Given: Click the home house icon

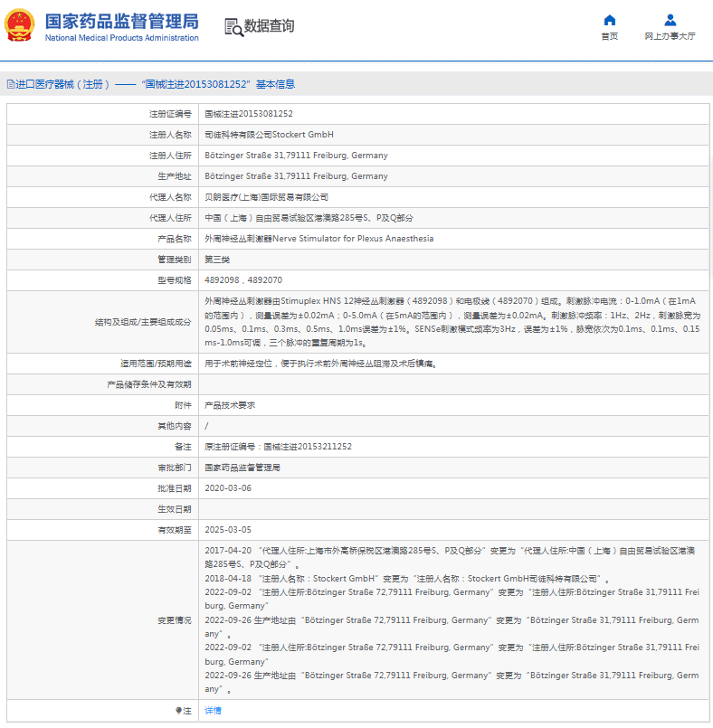Looking at the screenshot, I should click(x=609, y=20).
